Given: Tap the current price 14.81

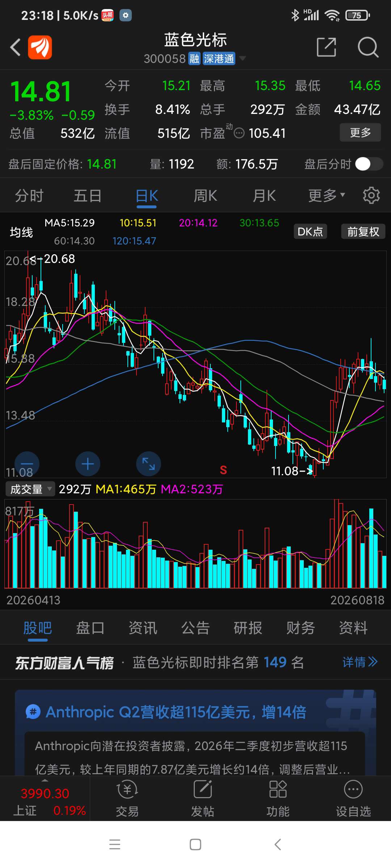Looking at the screenshot, I should pos(41,92).
